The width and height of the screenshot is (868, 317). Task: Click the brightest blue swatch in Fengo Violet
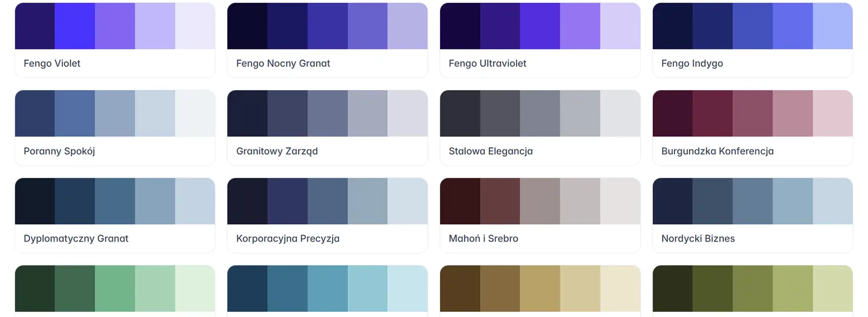click(x=75, y=26)
